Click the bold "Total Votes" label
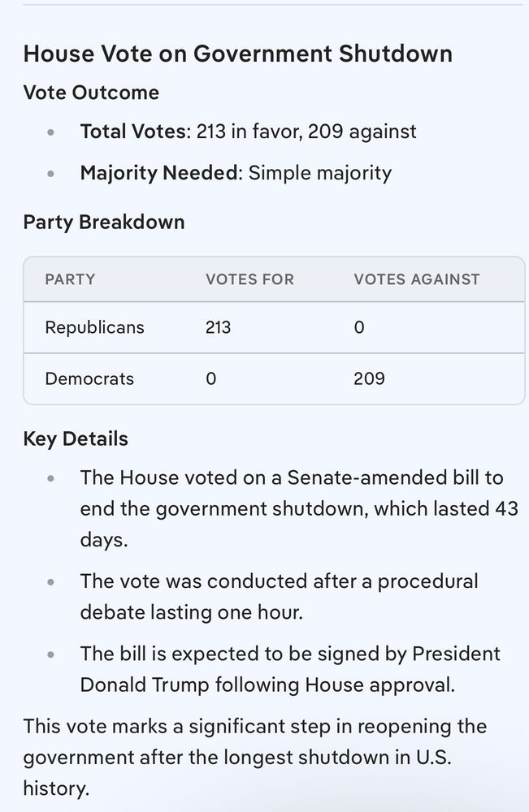 (134, 132)
